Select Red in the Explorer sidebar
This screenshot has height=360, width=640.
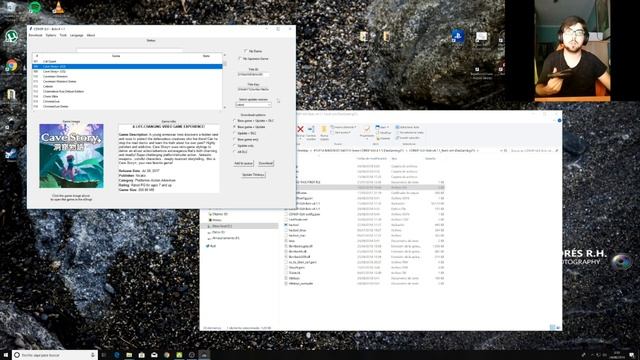pos(212,246)
